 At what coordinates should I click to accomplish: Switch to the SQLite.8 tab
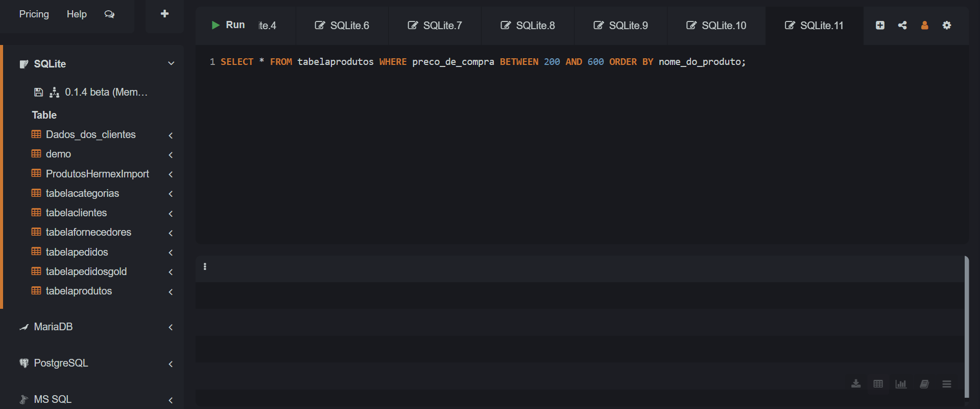pos(528,26)
